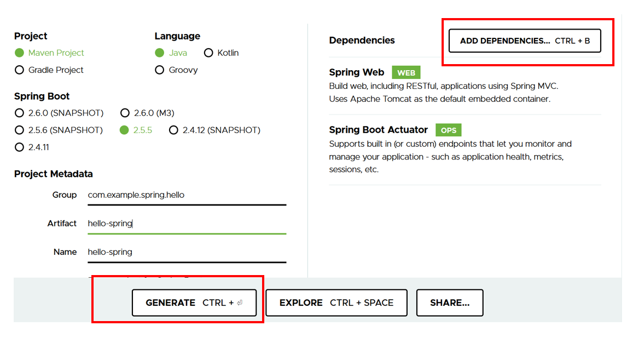
Task: Edit the Group field com.example.spring.hello
Action: 187,195
